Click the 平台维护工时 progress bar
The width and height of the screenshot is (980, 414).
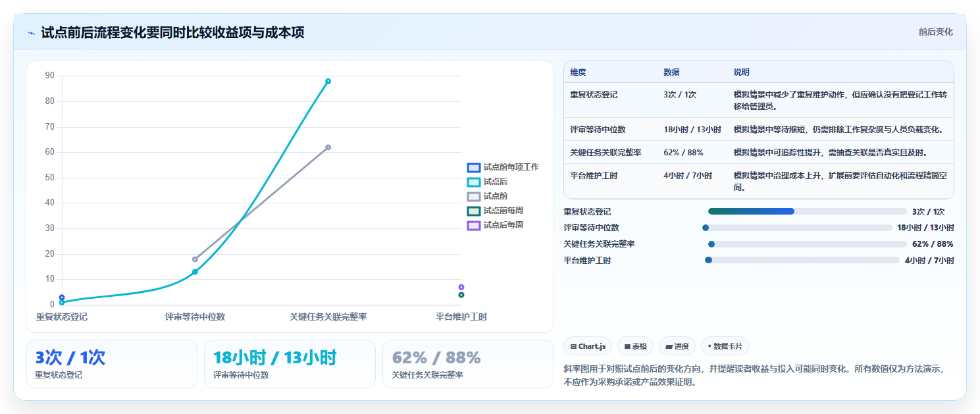click(x=802, y=260)
